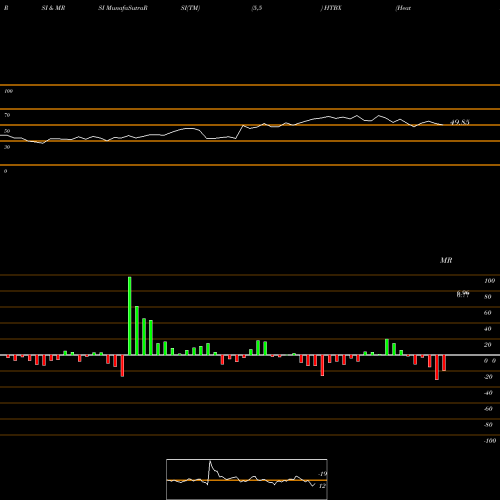
Task: Click the 'SI(TM)' header label
Action: click(190, 8)
